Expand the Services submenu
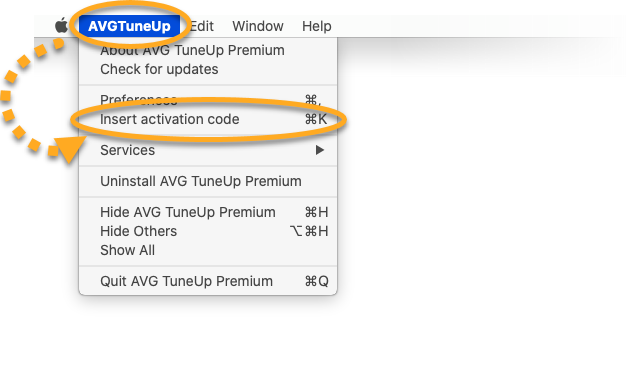The width and height of the screenshot is (627, 382). coord(208,150)
